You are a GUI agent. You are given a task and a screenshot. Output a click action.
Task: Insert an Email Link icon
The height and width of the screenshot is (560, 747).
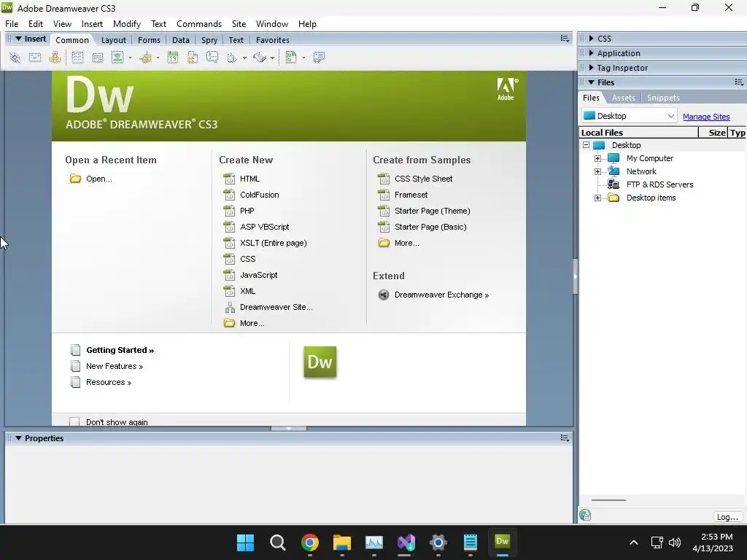pyautogui.click(x=35, y=58)
